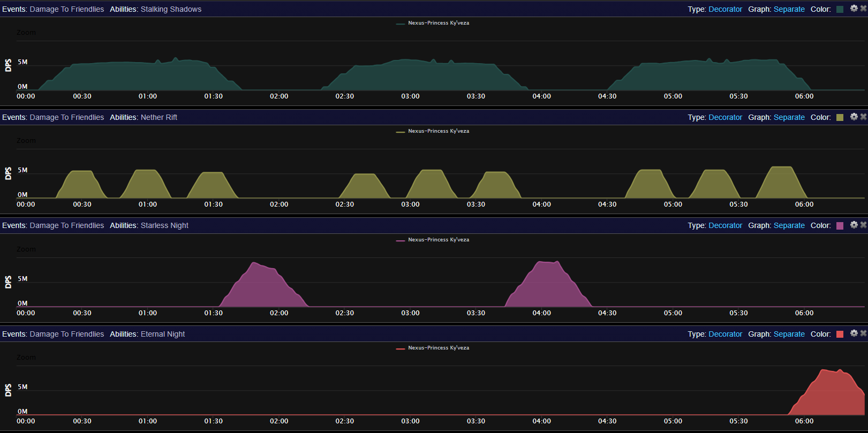Click Damage To Friendlies in Stalking Shadows header
Viewport: 868px width, 433px height.
tap(67, 9)
